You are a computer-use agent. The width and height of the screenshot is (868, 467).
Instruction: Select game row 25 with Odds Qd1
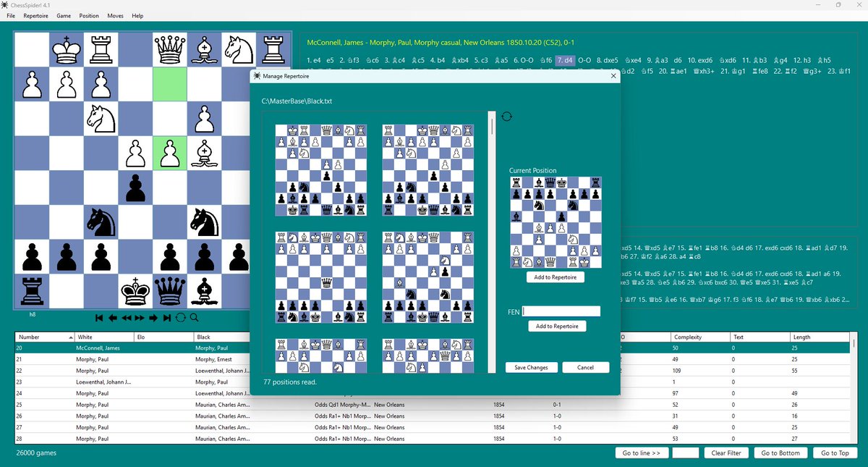tap(433, 404)
